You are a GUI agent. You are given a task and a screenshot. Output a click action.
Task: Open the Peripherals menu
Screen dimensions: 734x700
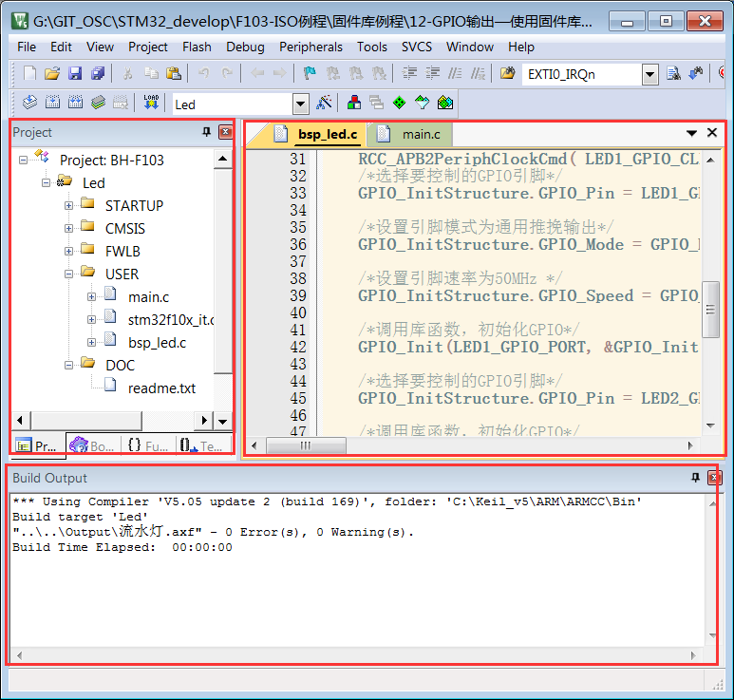(x=311, y=47)
